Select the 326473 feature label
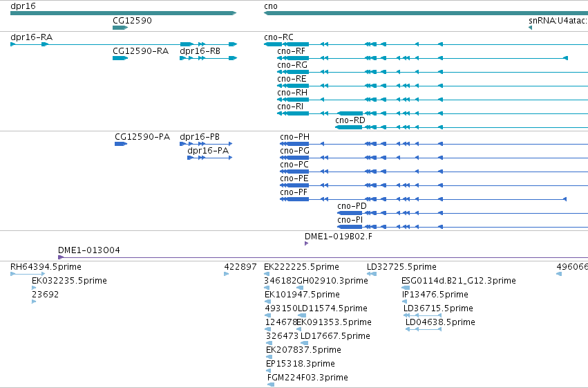Viewport: 588px width, 388px height. [282, 336]
